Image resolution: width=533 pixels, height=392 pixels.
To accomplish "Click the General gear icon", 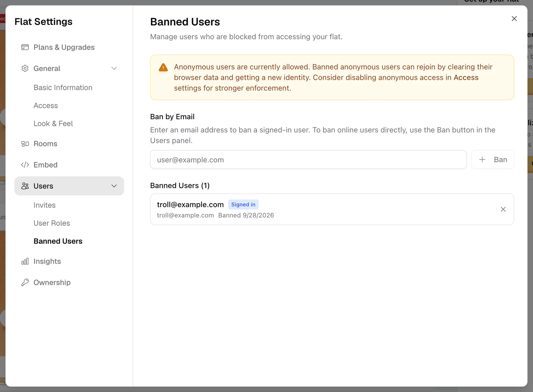I will coord(25,68).
